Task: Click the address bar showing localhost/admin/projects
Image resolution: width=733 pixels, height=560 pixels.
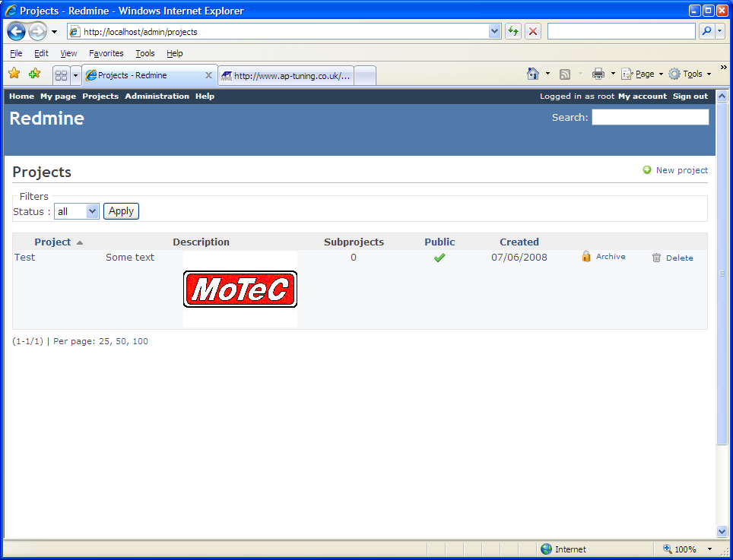Action: pyautogui.click(x=278, y=32)
